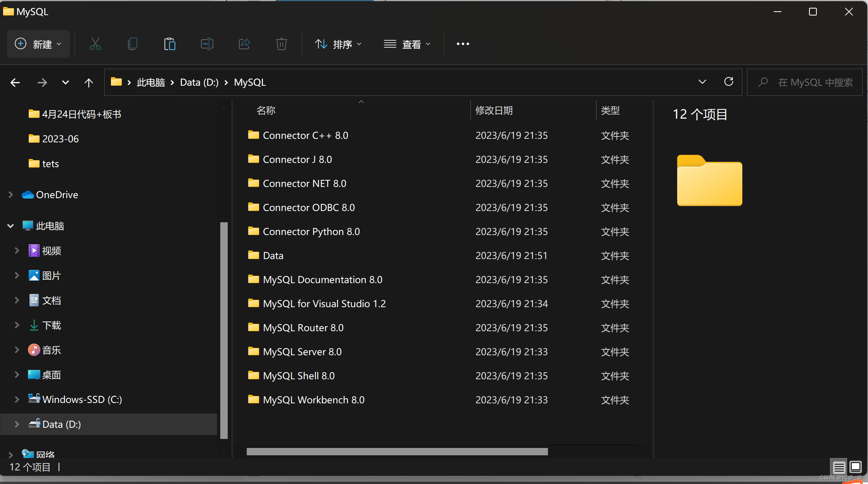Click the horizontal scrollbar of file list

397,451
